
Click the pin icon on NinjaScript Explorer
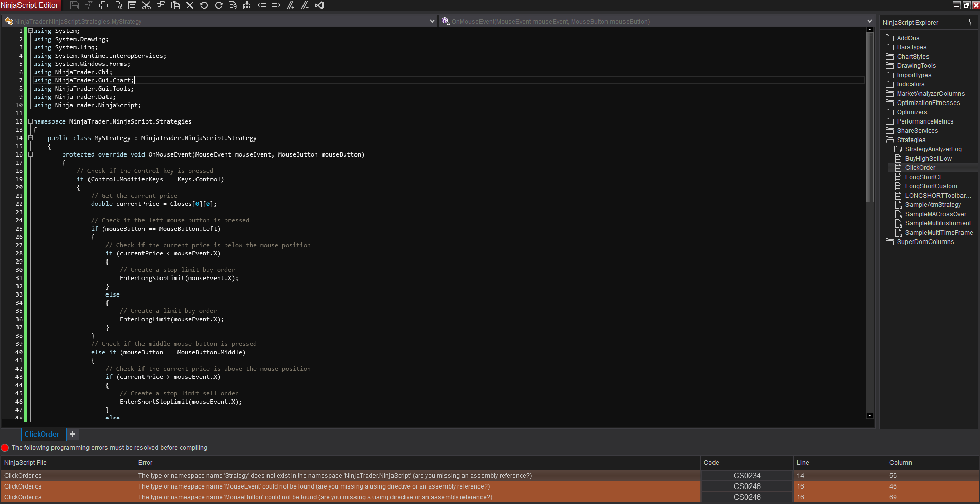[x=970, y=22]
